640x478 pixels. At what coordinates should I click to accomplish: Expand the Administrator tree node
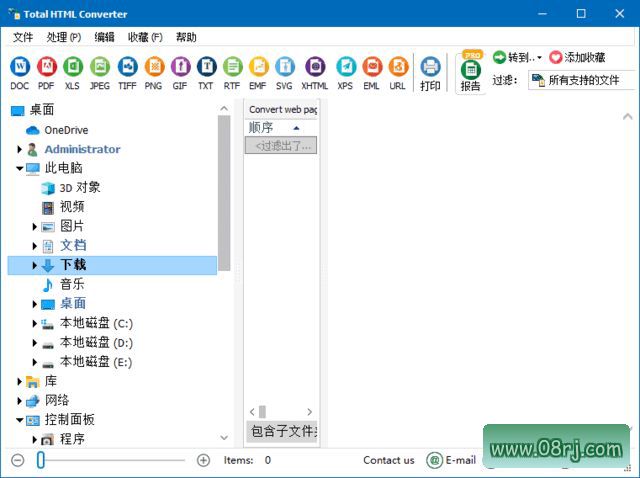[19, 149]
